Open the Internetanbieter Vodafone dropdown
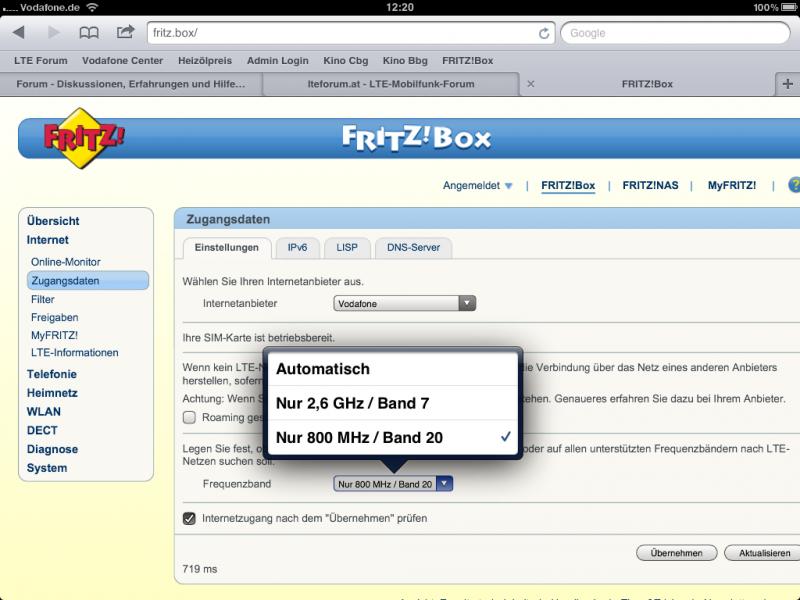The image size is (800, 600). click(405, 304)
